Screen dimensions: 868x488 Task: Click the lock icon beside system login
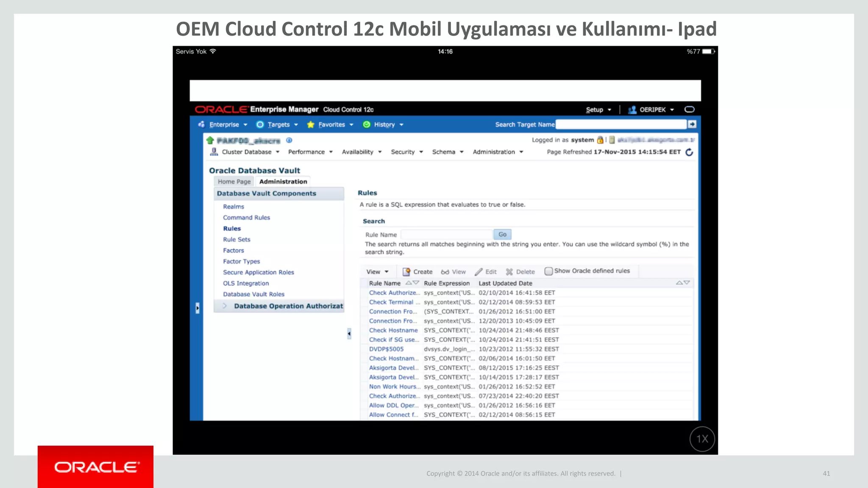pos(600,140)
